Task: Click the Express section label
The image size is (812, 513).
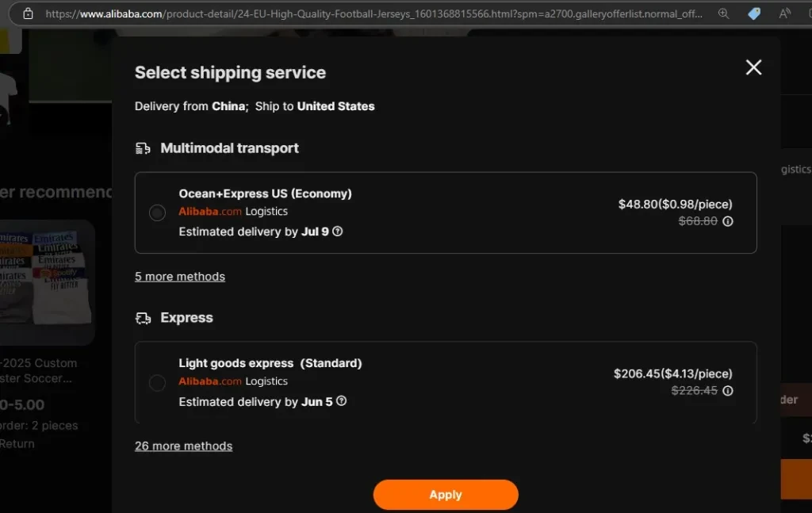Action: (186, 318)
